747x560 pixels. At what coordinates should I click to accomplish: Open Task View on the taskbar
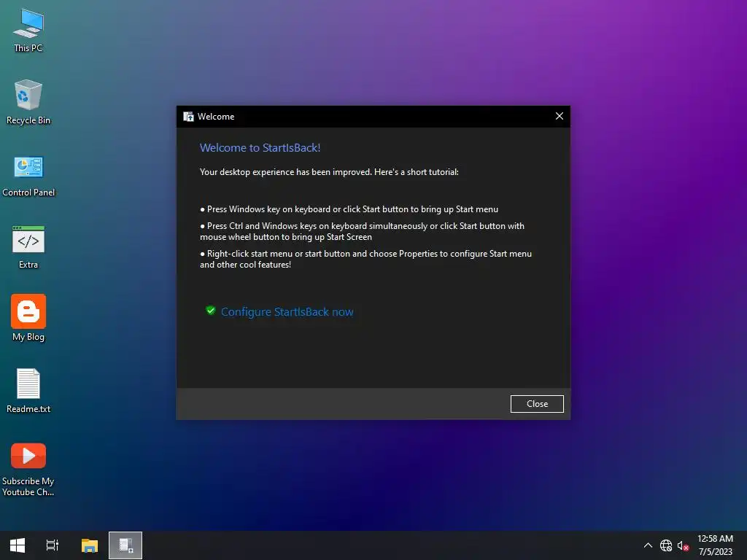click(53, 545)
